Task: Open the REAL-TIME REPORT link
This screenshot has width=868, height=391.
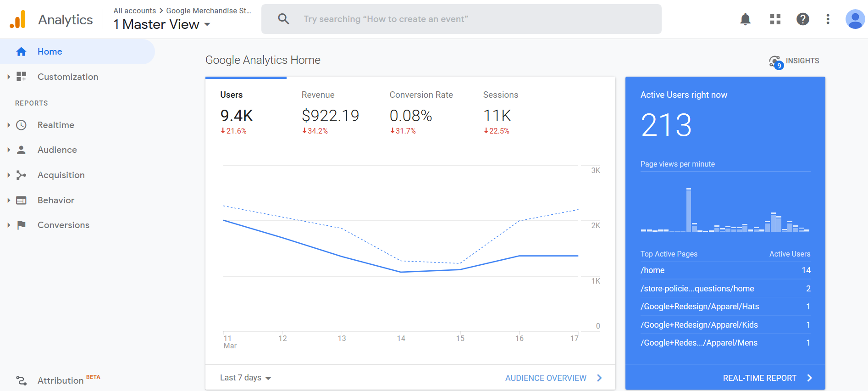Action: tap(759, 378)
